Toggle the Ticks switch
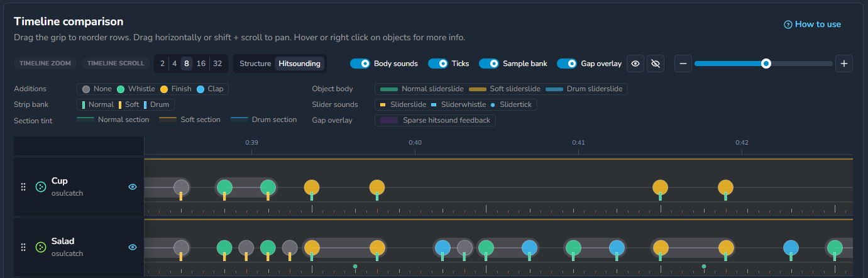The width and height of the screenshot is (868, 278). 438,64
